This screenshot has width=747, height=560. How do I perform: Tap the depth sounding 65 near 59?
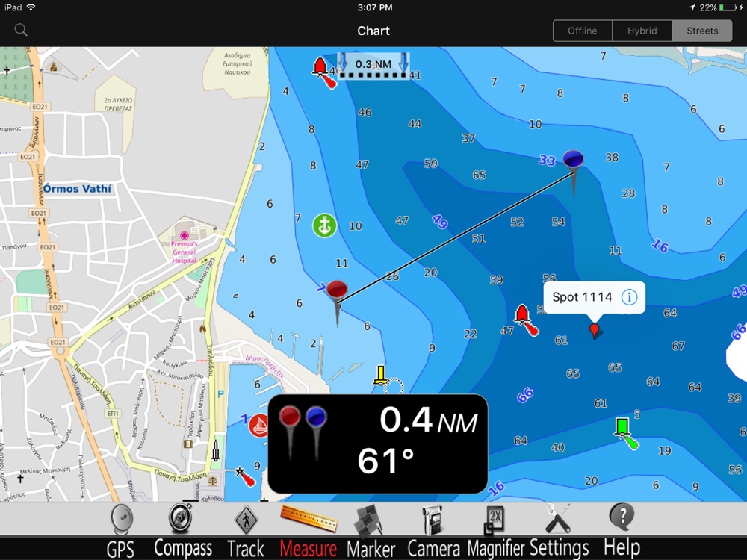click(x=479, y=175)
